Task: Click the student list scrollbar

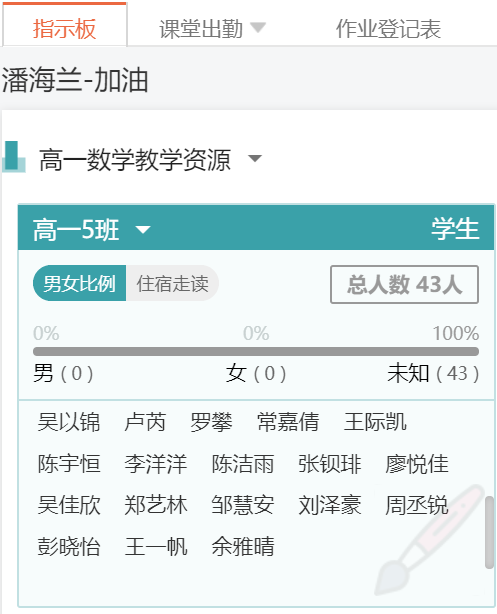Action: coord(489,532)
